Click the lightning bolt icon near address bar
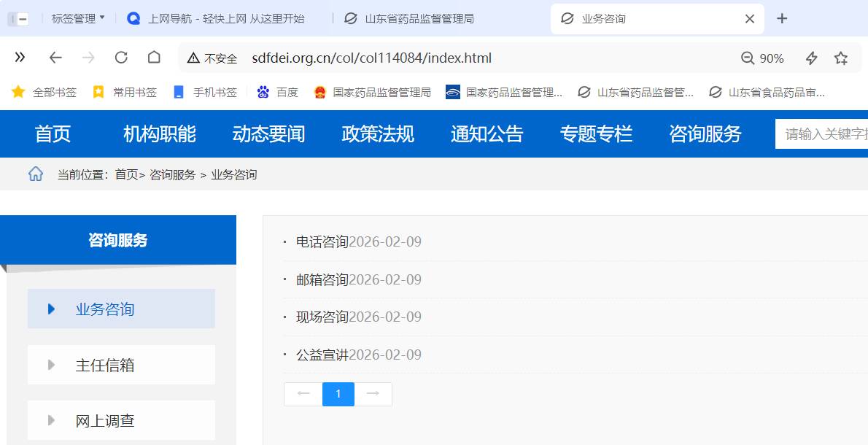 point(811,57)
